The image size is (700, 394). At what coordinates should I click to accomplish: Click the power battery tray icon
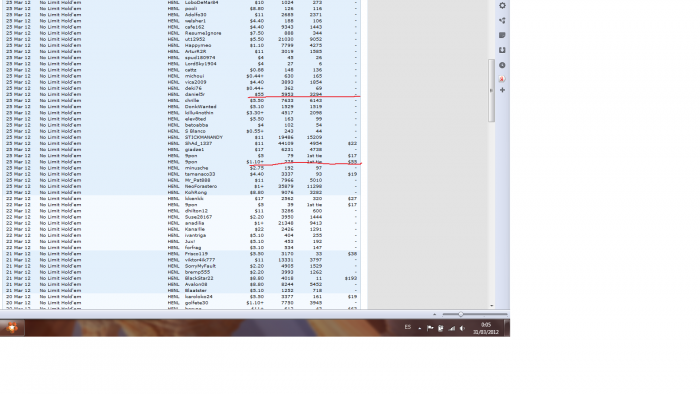(440, 328)
